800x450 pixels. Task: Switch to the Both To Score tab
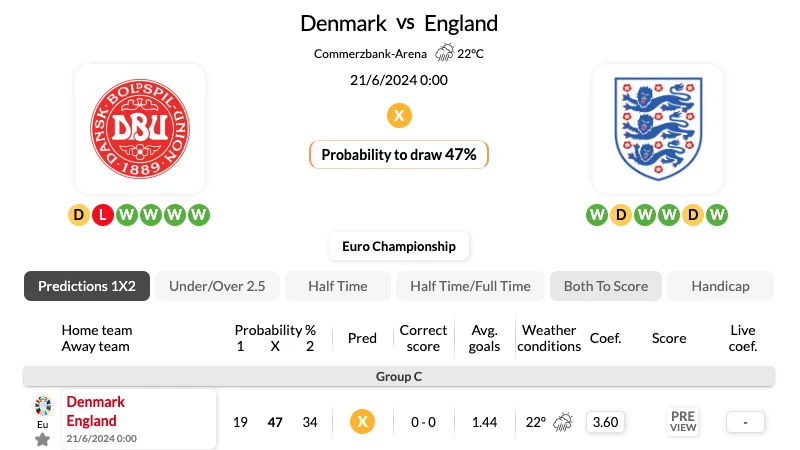coord(606,286)
